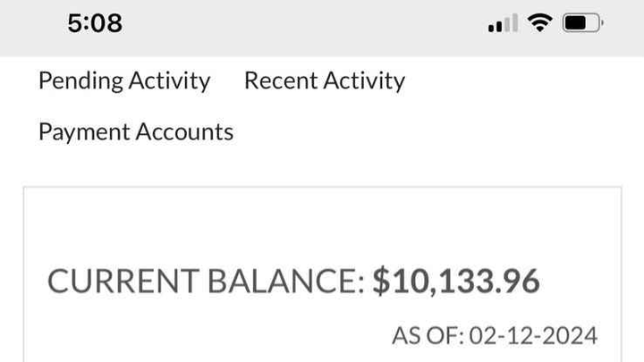
Task: Tap the dollar sign in the balance
Action: 381,282
